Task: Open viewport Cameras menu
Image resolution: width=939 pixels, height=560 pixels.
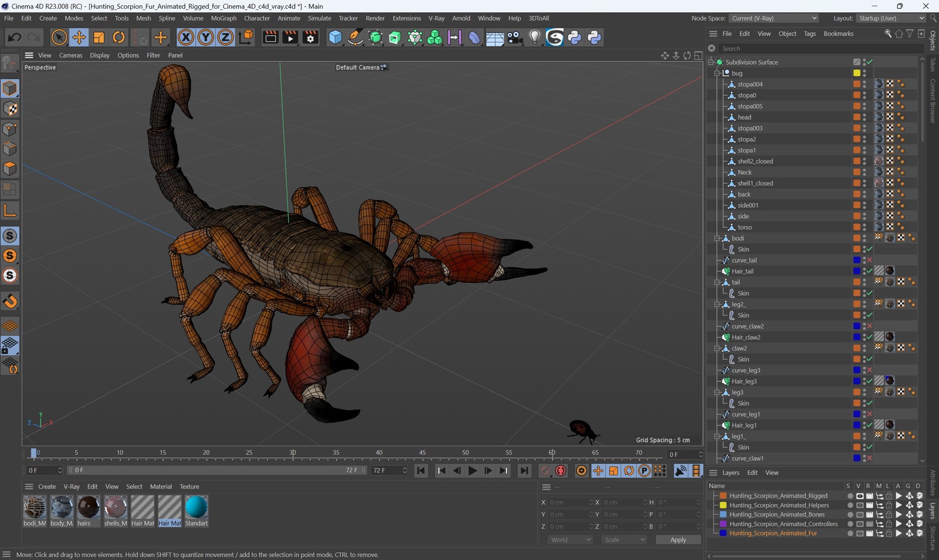Action: click(71, 55)
